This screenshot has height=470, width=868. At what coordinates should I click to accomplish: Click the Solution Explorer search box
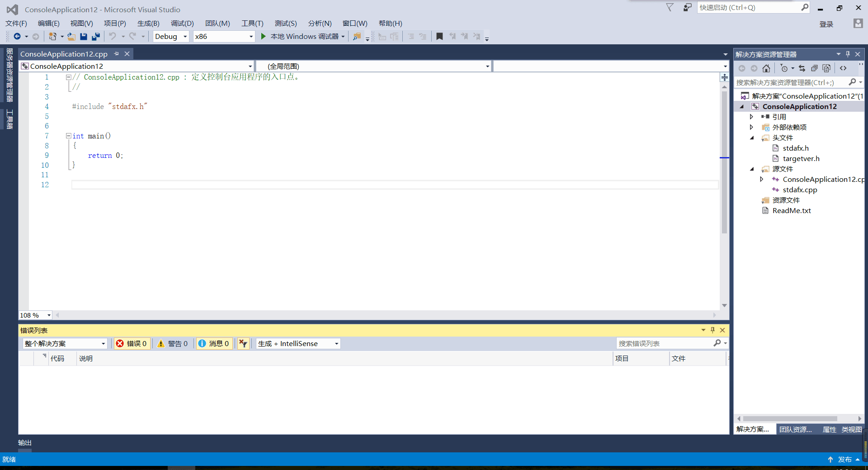coord(791,82)
